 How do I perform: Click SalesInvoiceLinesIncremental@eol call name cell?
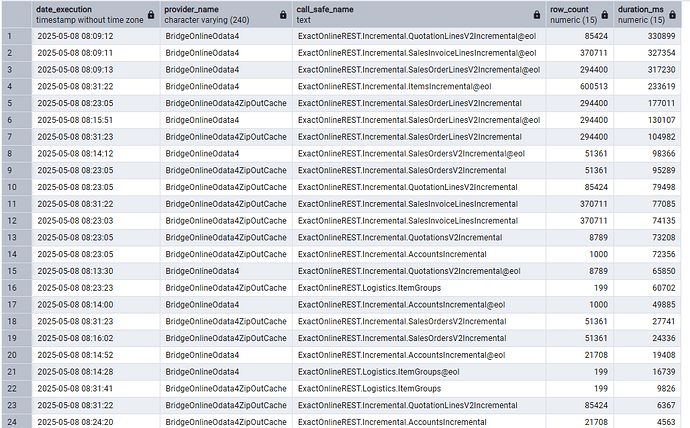click(419, 53)
